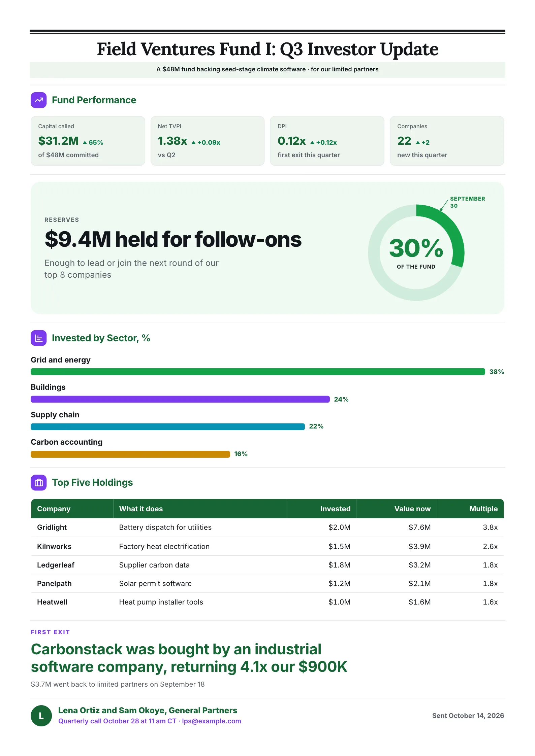Viewport: 535px width, 756px height.
Task: Click the 'Panelpath' company name
Action: pyautogui.click(x=54, y=583)
